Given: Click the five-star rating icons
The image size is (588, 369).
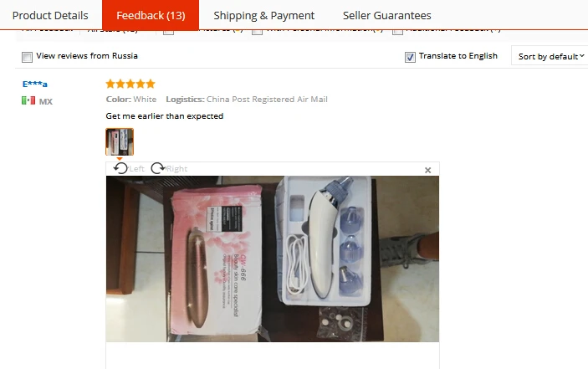Looking at the screenshot, I should (130, 84).
